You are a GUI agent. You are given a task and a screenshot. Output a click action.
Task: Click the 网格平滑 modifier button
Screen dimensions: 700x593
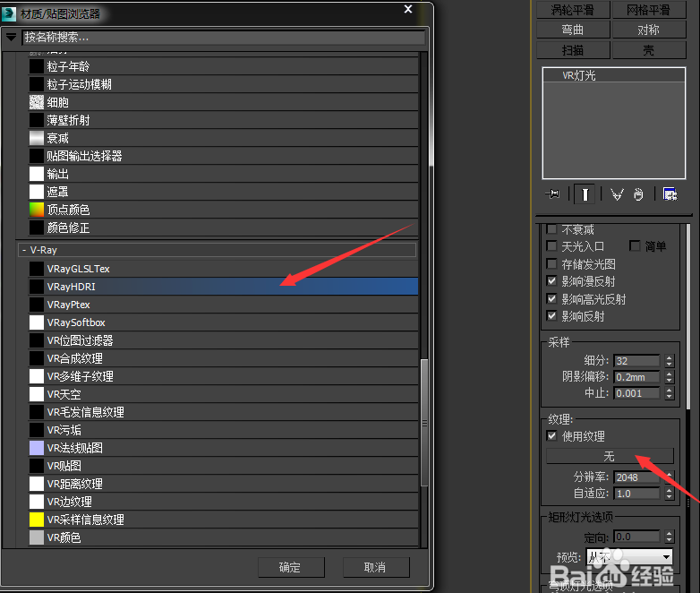(649, 9)
